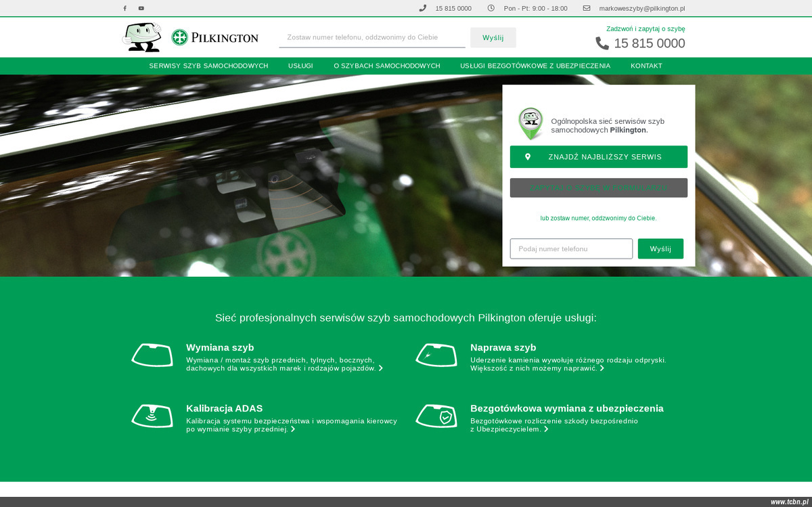Open Usługi bezgotówkowe z ubezpieczenia menu

coord(535,66)
